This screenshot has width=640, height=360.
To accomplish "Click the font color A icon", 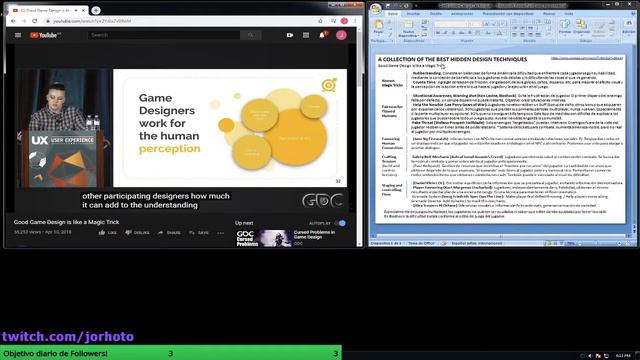I will [499, 33].
